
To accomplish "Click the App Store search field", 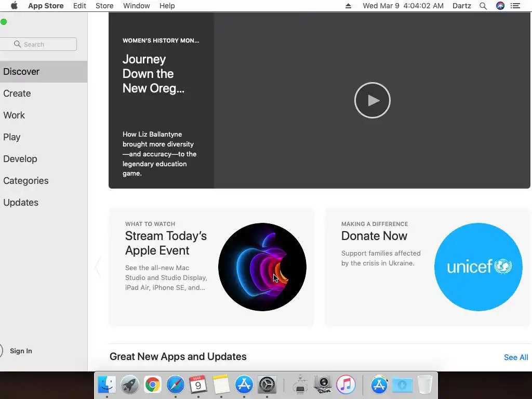I will (x=38, y=44).
